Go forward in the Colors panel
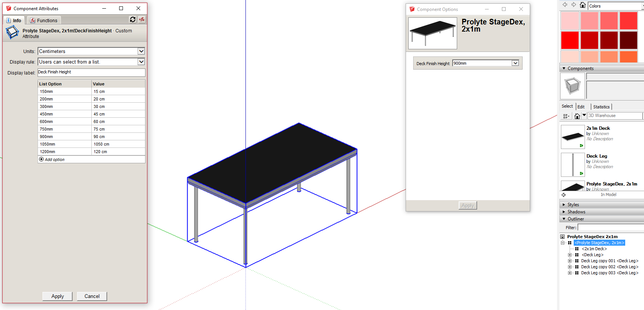The width and height of the screenshot is (644, 310). click(574, 5)
